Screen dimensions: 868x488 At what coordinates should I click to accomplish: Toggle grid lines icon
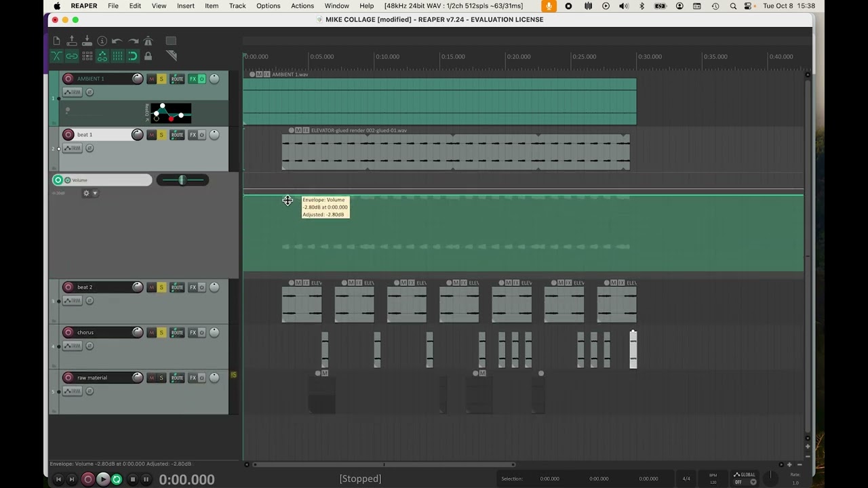click(117, 56)
